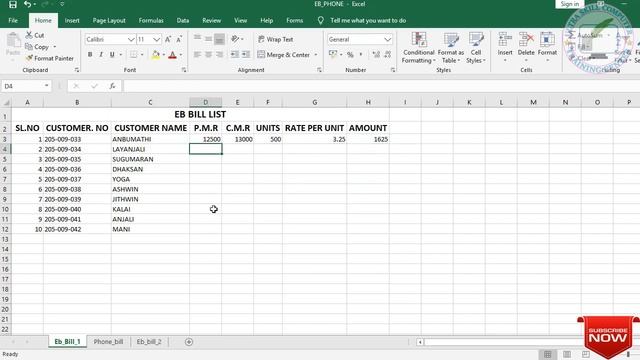This screenshot has height=360, width=640.
Task: Switch to the Insert ribbon tab
Action: point(72,20)
